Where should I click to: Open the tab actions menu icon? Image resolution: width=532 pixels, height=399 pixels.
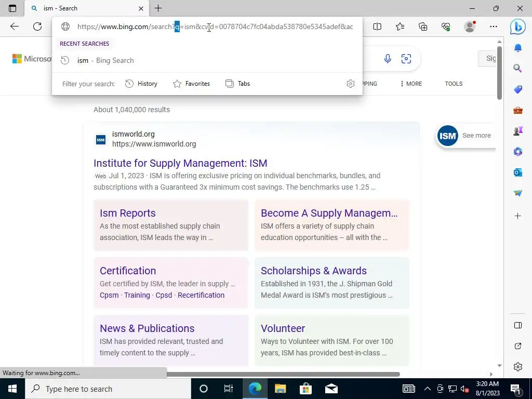click(x=12, y=8)
